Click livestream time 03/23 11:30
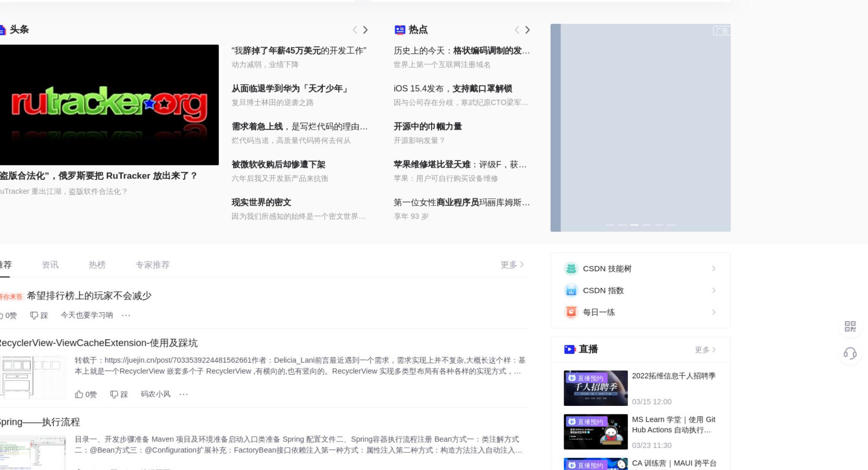868x470 pixels. (651, 446)
